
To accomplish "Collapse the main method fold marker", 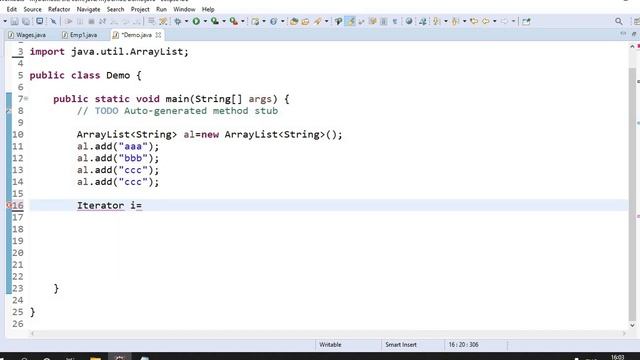I will (x=26, y=98).
